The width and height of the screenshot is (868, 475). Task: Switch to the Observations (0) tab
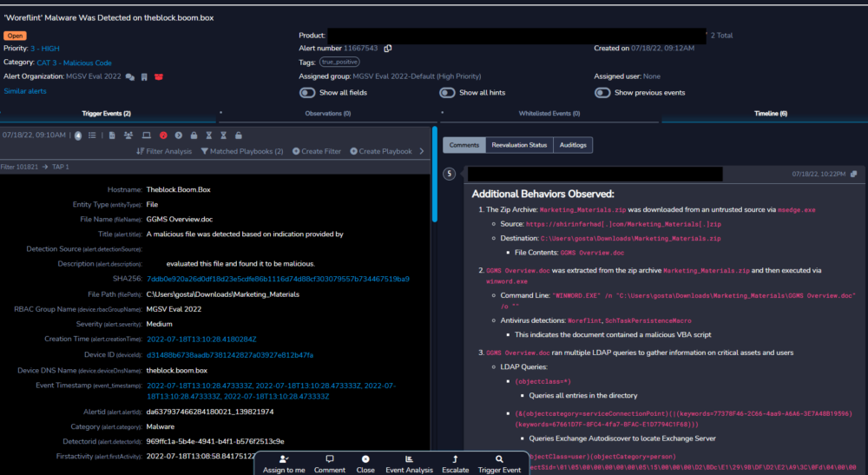click(x=328, y=114)
